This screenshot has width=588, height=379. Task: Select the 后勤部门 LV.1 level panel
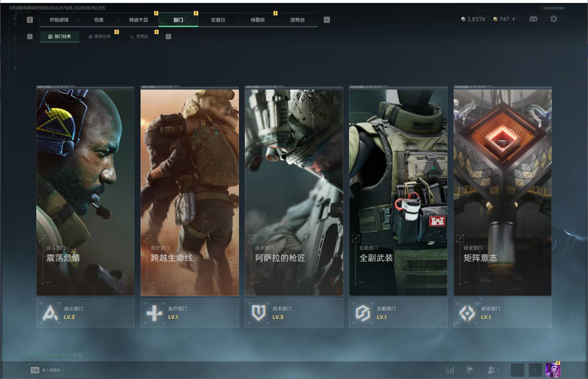point(398,313)
